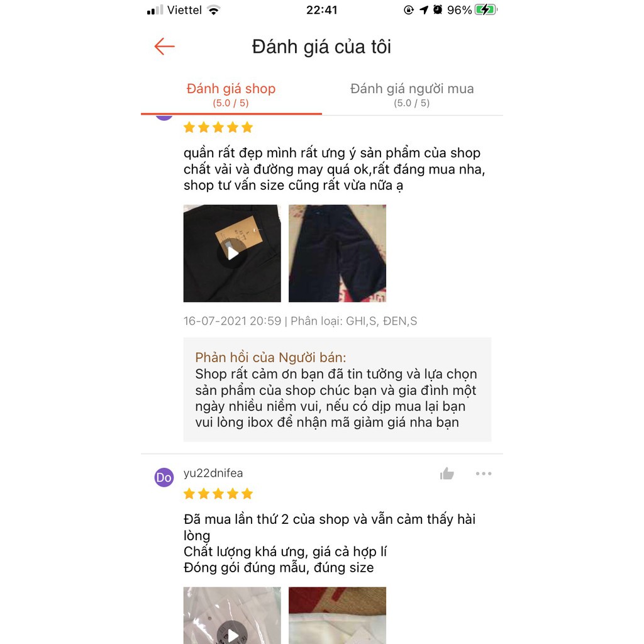Play the black pants review video
Screen dimensions: 644x644
coord(232,253)
